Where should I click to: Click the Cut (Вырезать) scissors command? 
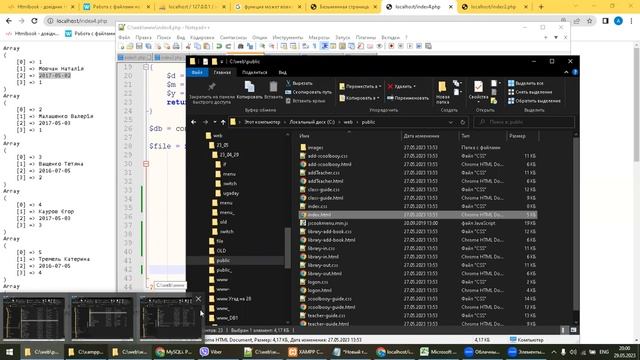[x=299, y=83]
